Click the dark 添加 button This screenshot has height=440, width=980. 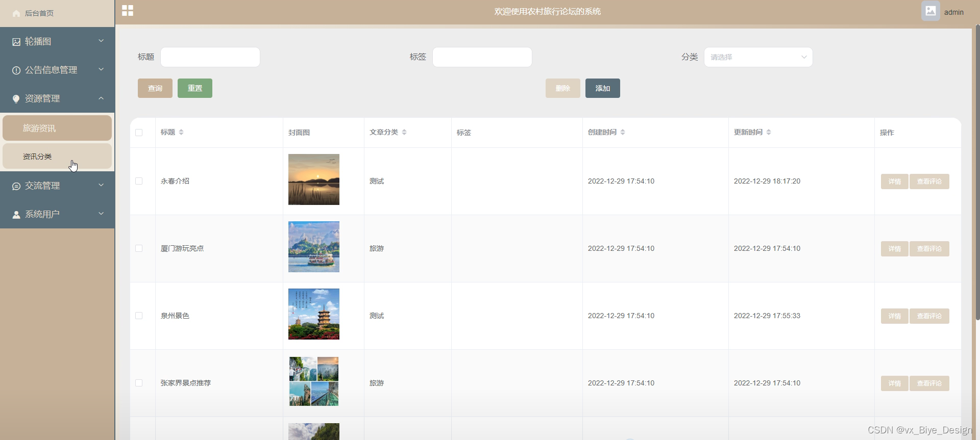(x=603, y=88)
